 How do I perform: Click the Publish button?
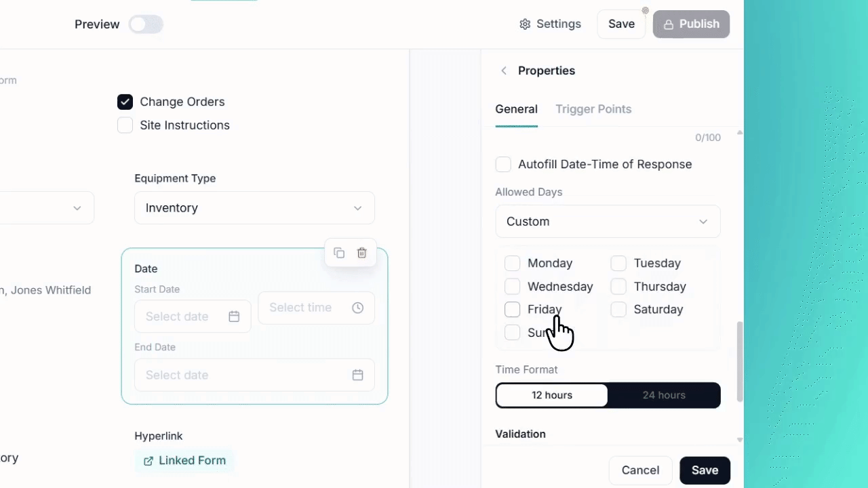[x=691, y=24]
